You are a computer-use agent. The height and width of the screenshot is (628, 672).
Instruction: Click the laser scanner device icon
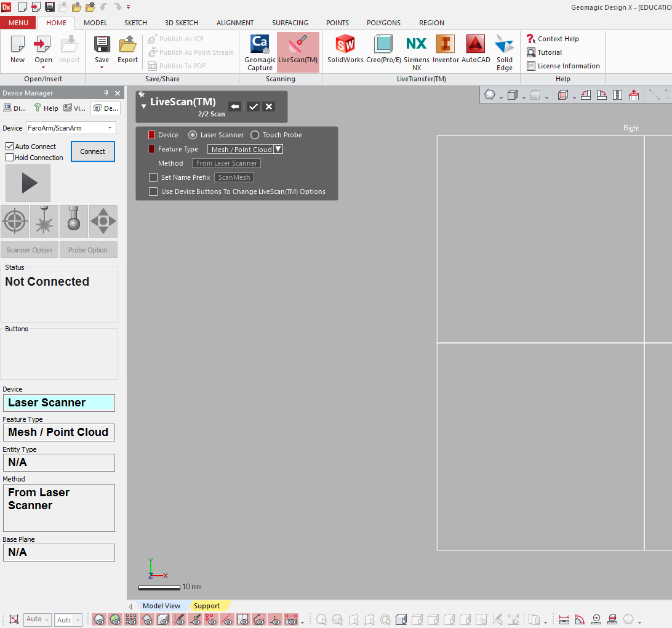(44, 221)
